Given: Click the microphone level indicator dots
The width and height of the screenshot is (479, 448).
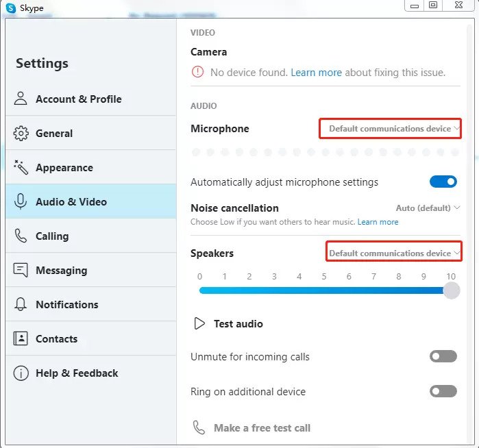Looking at the screenshot, I should coord(326,152).
